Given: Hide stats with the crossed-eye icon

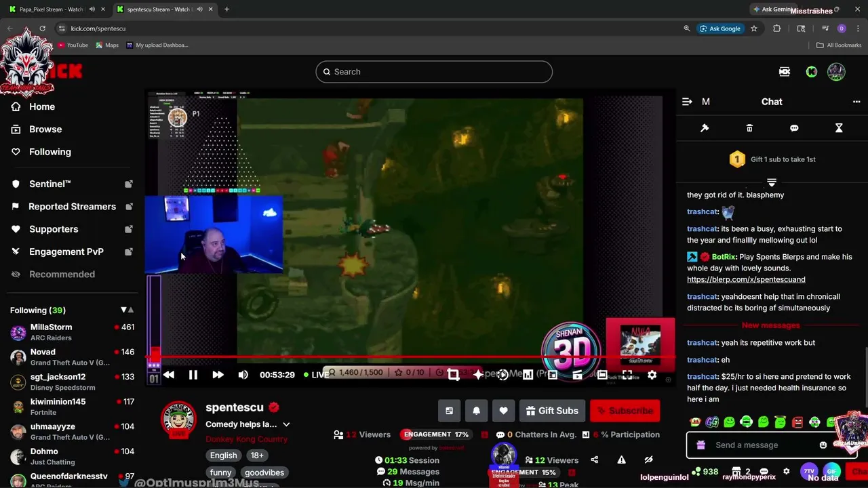Looking at the screenshot, I should [x=648, y=460].
